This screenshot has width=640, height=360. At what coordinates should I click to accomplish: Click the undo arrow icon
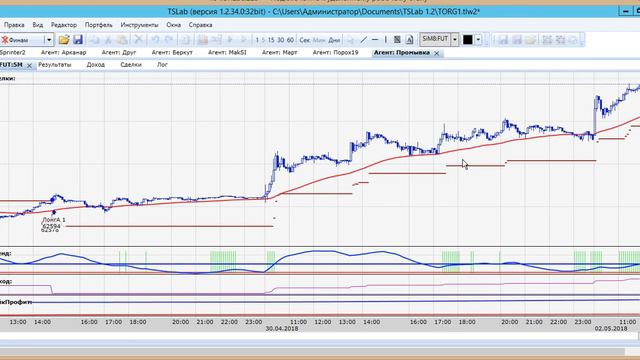[156, 40]
